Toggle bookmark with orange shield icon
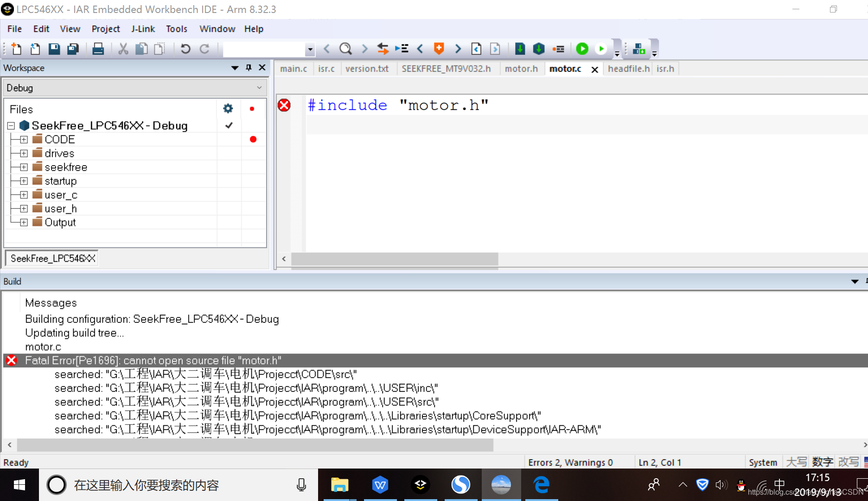868x501 pixels. click(439, 49)
